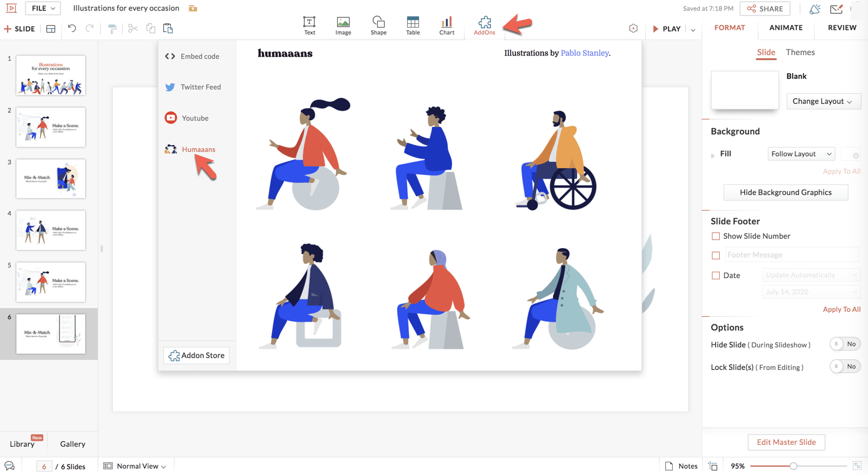Check the Date checkbox

click(x=715, y=276)
